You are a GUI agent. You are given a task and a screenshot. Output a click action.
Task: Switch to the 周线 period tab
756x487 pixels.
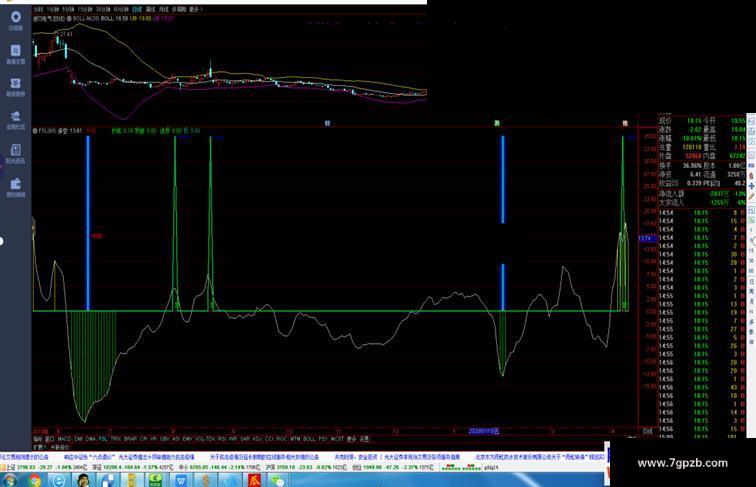151,9
